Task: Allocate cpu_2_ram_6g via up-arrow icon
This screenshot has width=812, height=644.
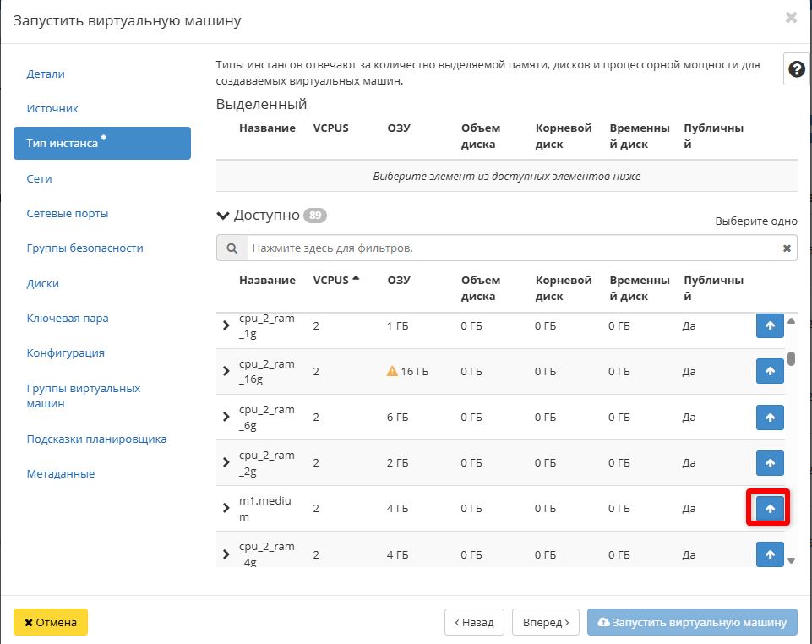Action: point(769,418)
